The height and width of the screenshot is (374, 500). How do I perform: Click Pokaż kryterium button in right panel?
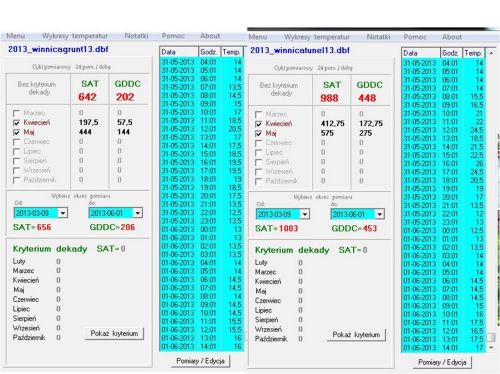click(x=356, y=335)
